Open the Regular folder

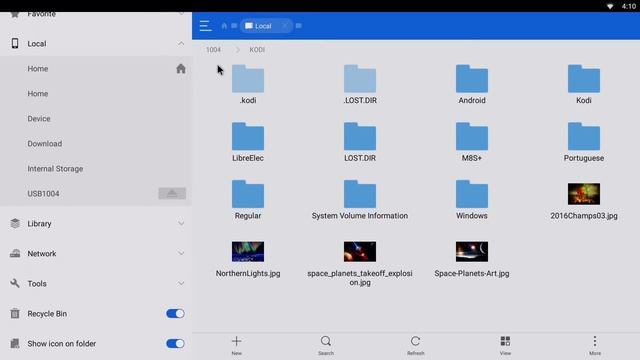[x=248, y=200]
